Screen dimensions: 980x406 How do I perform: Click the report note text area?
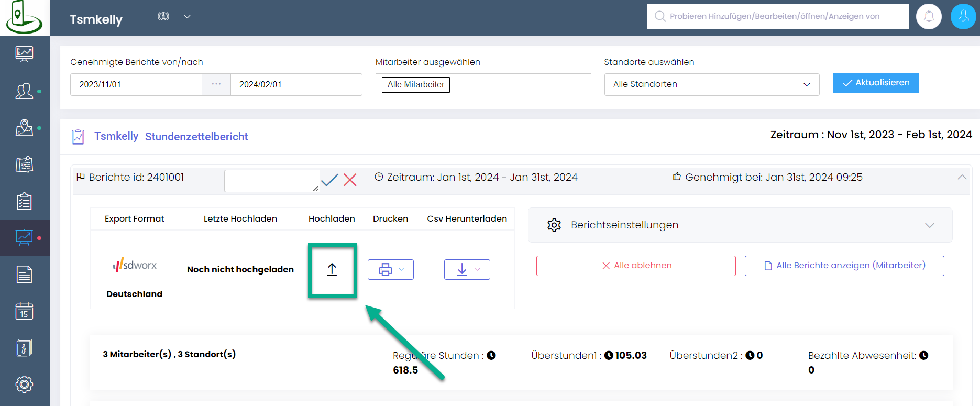point(272,181)
